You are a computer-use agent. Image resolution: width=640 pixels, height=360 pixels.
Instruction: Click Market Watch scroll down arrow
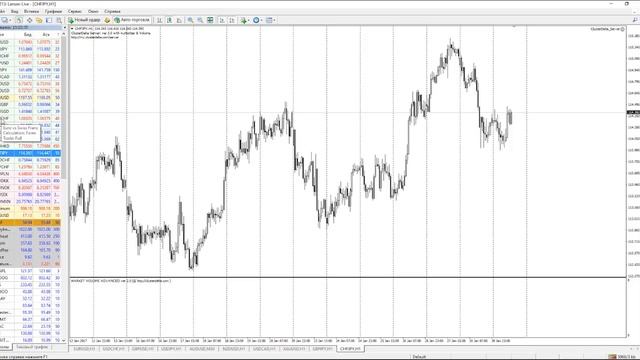[x=64, y=340]
